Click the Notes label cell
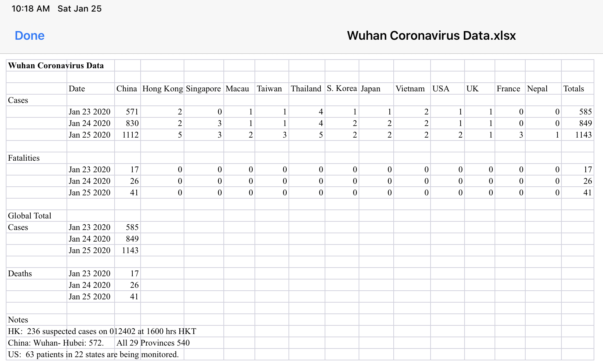Screen dimensions: 603x364 point(18,320)
